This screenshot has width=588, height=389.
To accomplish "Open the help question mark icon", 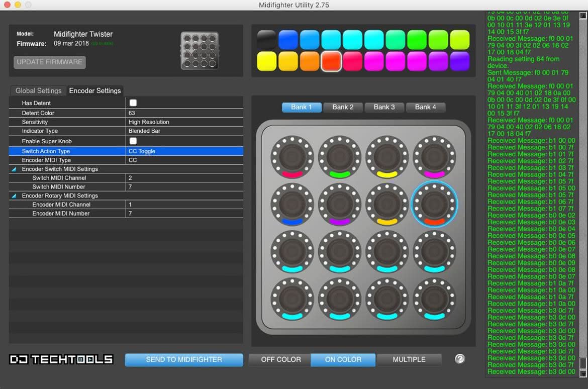I will 460,359.
